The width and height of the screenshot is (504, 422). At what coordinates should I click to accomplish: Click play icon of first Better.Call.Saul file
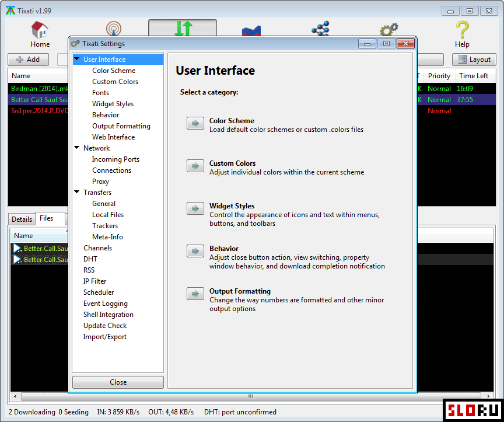[x=17, y=248]
